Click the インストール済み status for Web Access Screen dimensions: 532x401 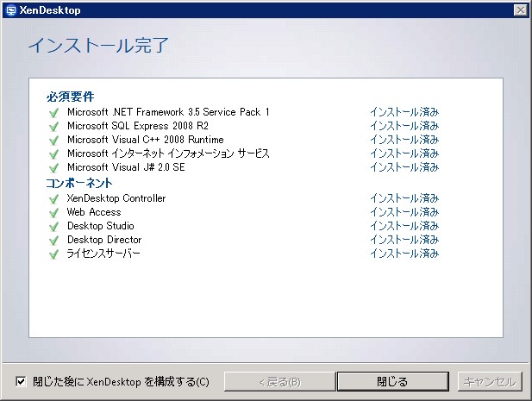tap(404, 212)
